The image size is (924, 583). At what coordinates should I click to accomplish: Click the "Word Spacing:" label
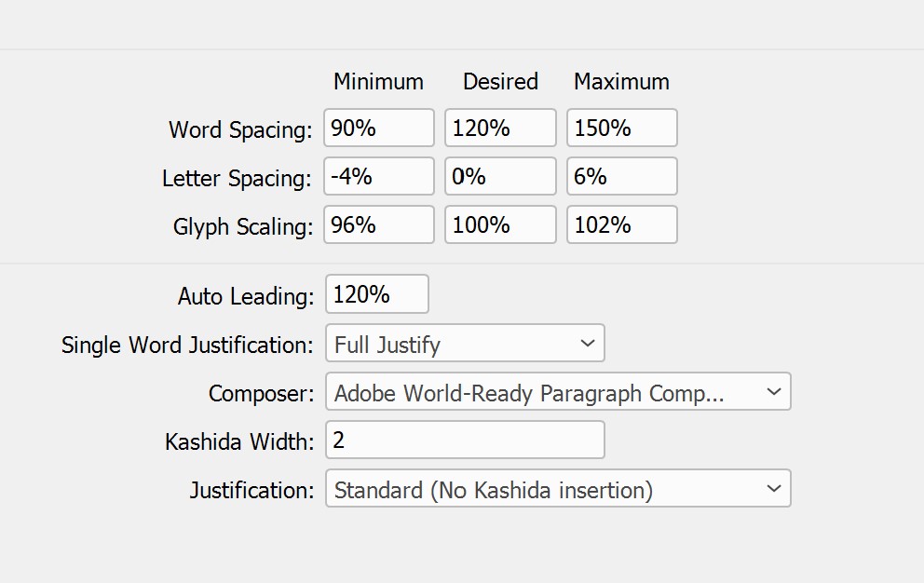(x=240, y=129)
